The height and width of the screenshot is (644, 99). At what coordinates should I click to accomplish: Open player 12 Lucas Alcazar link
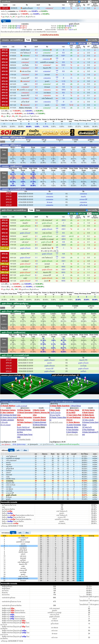coord(39,420)
